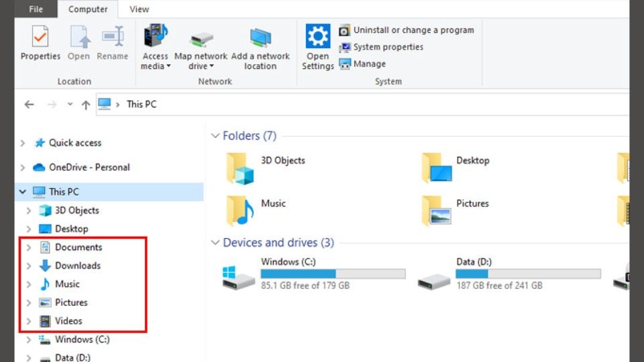The height and width of the screenshot is (362, 644).
Task: Select the Data (D:) drive icon
Action: pos(434,282)
